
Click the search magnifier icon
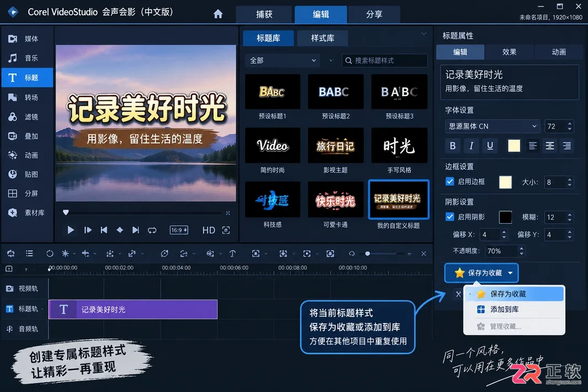tap(348, 60)
